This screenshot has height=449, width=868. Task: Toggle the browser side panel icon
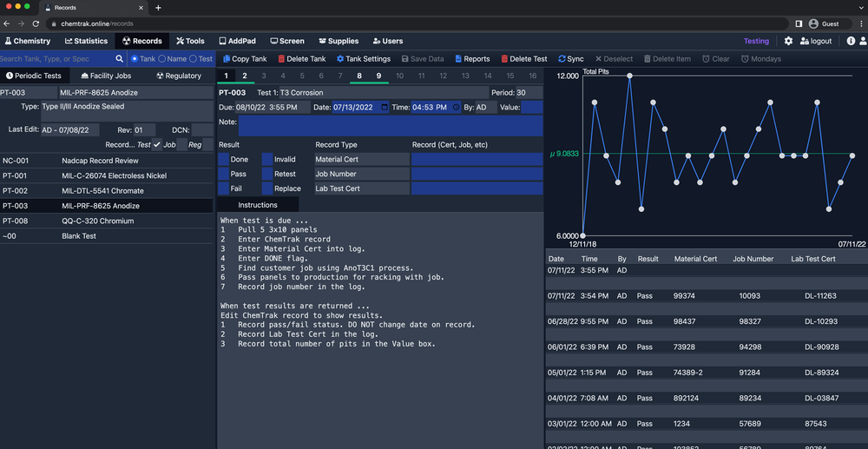point(799,23)
